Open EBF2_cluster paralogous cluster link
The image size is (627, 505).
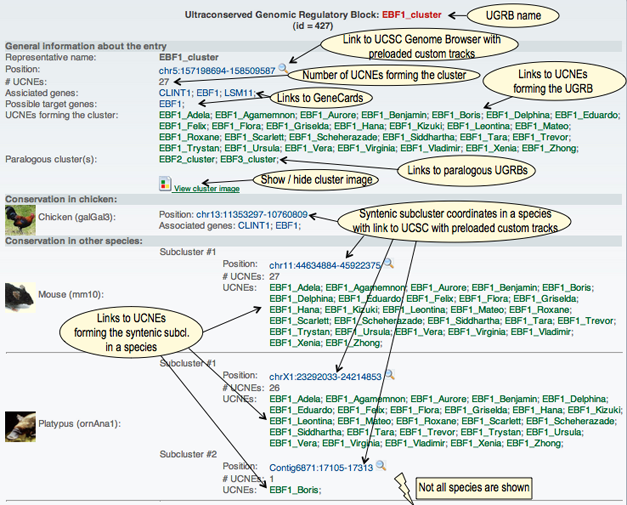coord(187,159)
